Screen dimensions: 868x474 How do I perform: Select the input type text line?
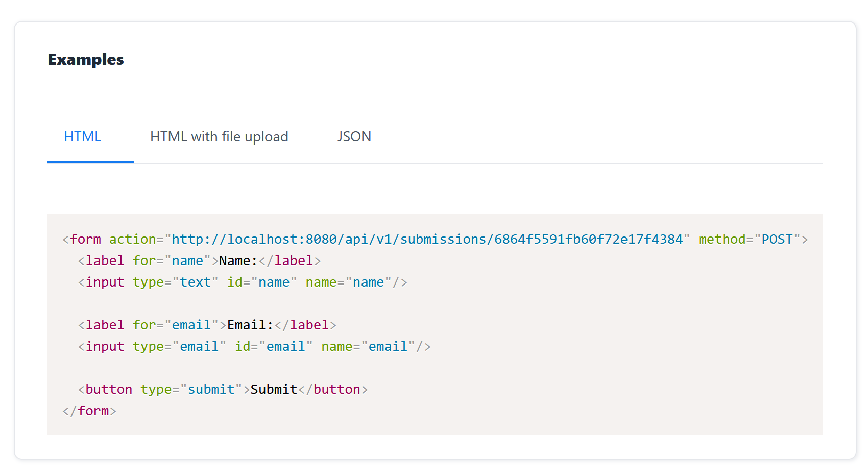pos(243,281)
